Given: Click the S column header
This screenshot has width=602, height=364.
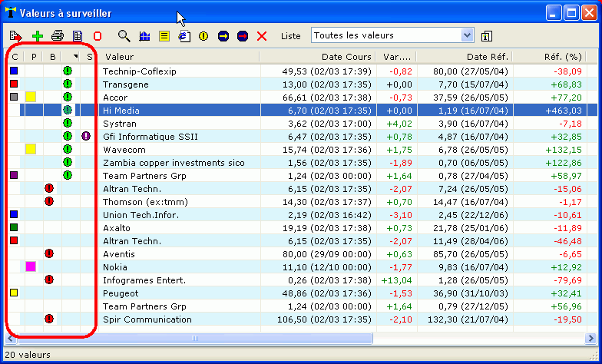Looking at the screenshot, I should (89, 57).
